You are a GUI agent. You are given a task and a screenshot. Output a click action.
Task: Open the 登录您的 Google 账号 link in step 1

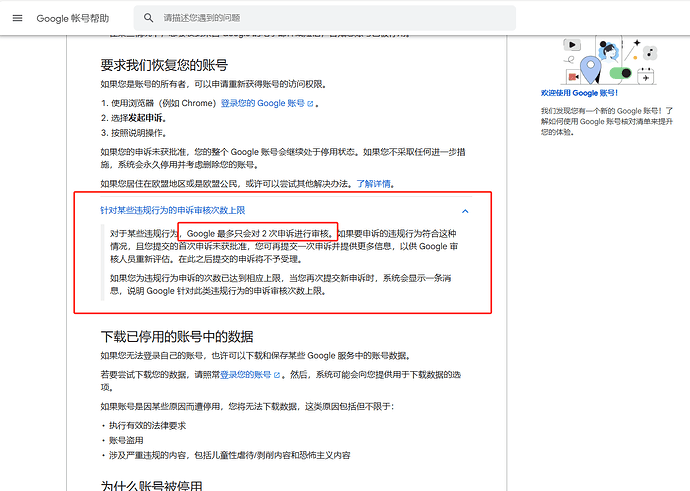click(x=263, y=103)
